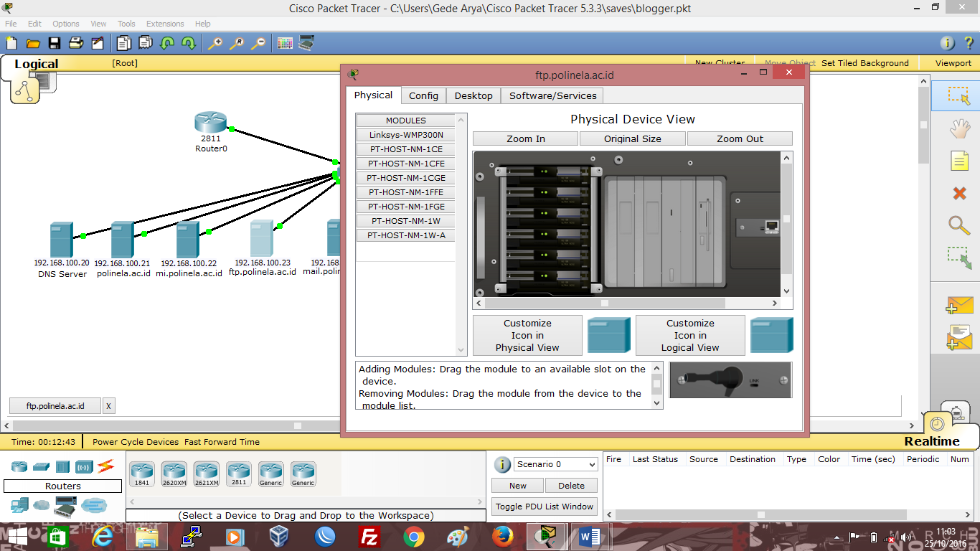Select the 1841 router in the device palette
This screenshot has width=980, height=551.
click(x=141, y=472)
